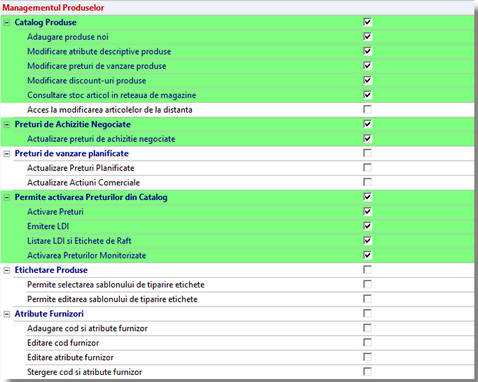Select 'Preturi de Achizitie Negociate' label

73,124
